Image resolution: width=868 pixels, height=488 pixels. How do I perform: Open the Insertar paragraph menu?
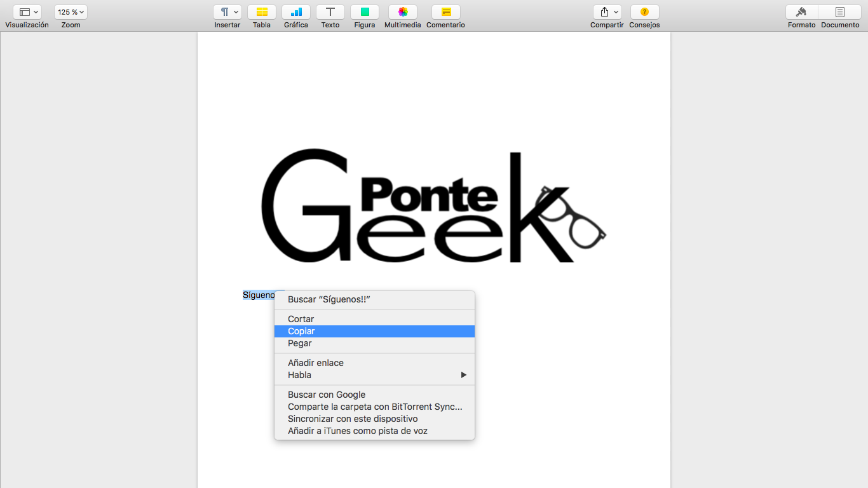(227, 12)
